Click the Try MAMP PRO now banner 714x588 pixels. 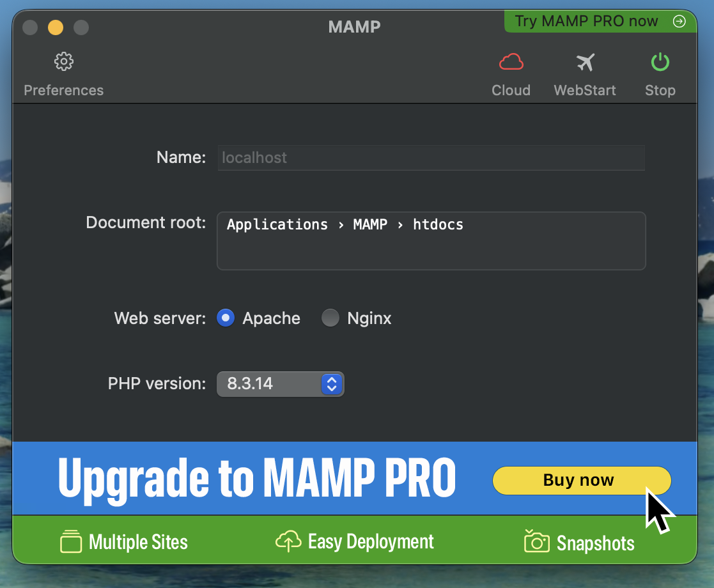[600, 21]
